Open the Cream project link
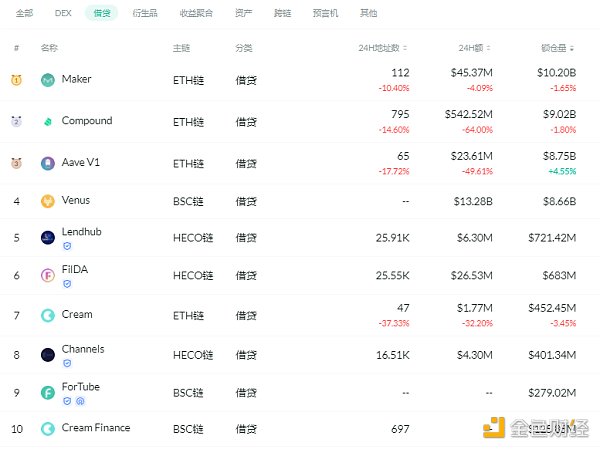The image size is (600, 449). 77,314
